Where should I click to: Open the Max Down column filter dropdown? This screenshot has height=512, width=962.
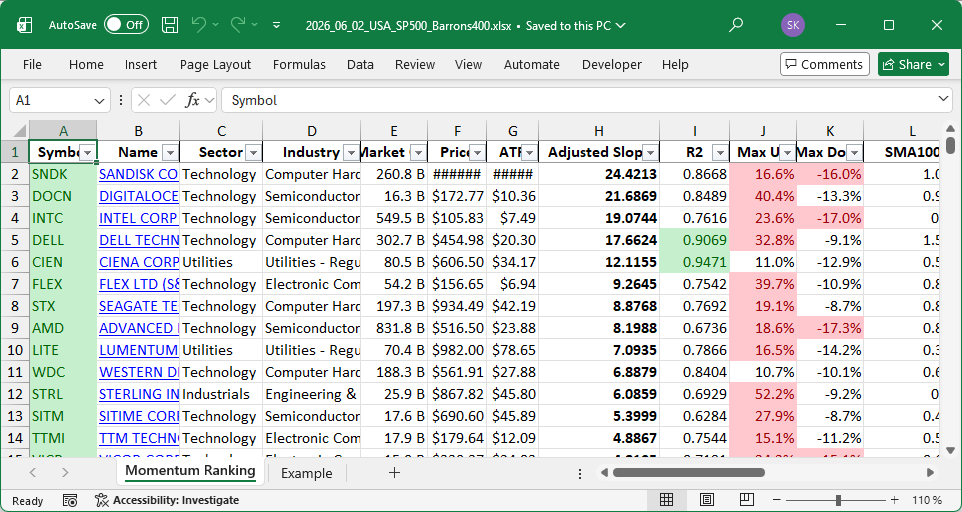tap(854, 153)
